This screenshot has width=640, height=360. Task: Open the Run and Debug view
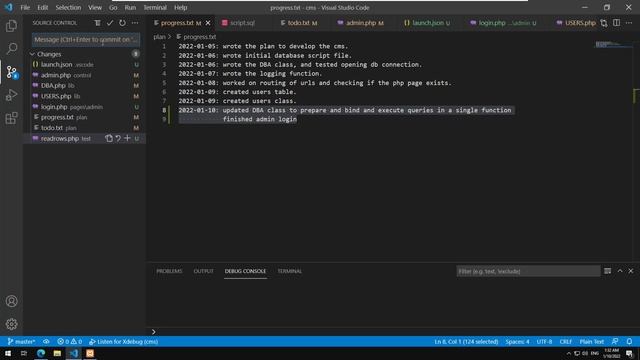[11, 95]
